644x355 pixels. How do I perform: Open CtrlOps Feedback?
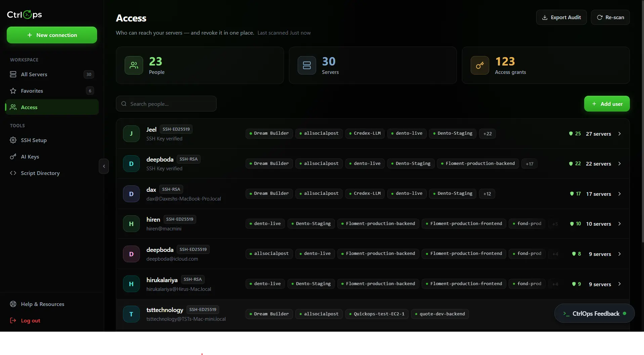click(x=594, y=313)
